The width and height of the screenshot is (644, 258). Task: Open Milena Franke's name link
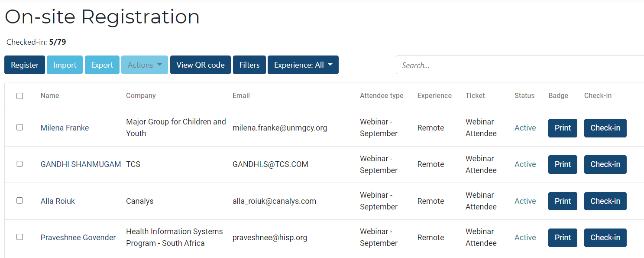click(65, 128)
